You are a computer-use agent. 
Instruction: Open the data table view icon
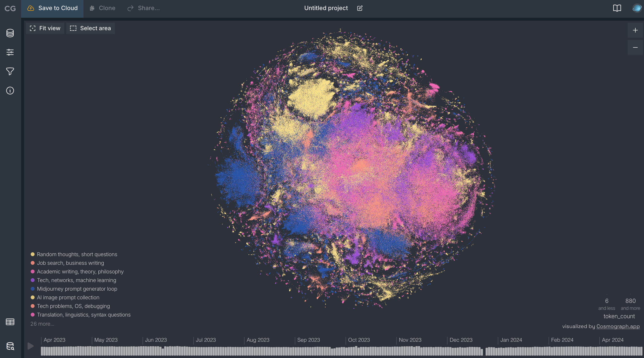(10, 322)
